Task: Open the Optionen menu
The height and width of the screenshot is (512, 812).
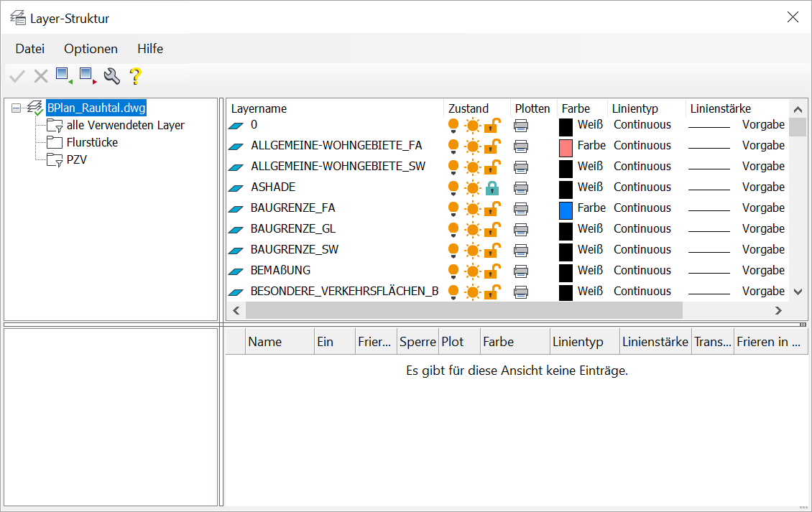Action: (x=91, y=49)
